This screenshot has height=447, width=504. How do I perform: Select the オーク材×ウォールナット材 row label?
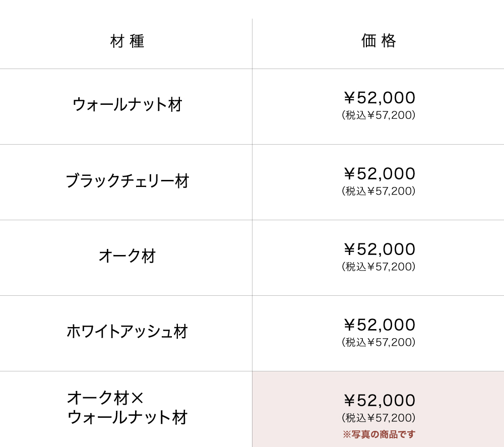pos(127,407)
